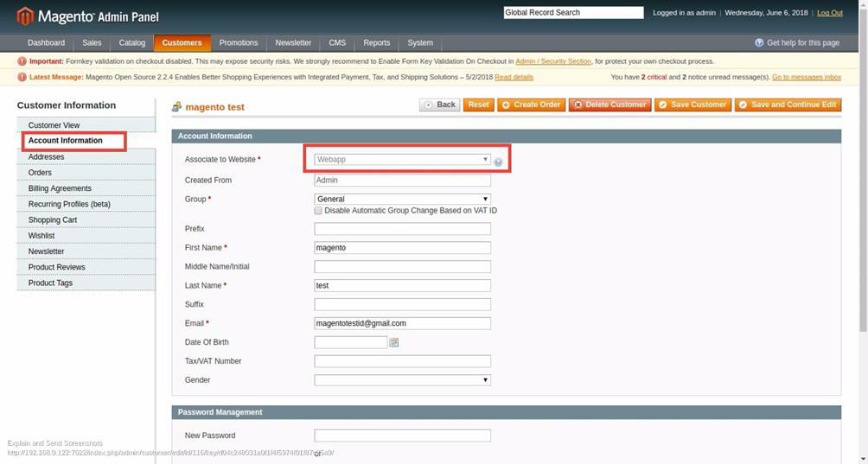Click the Back button
Viewport: 868px width, 464px height.
click(x=439, y=105)
